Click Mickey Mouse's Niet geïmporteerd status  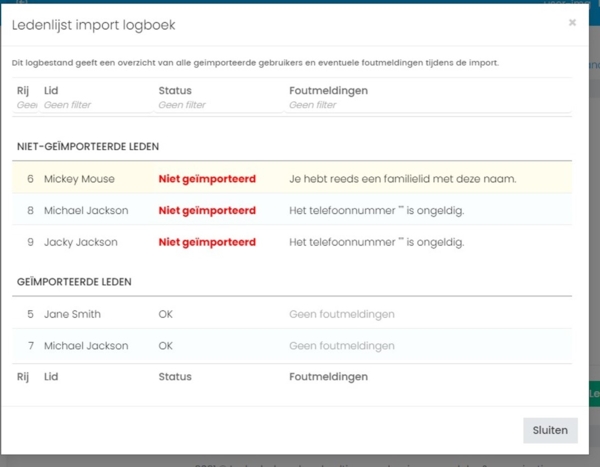point(207,179)
